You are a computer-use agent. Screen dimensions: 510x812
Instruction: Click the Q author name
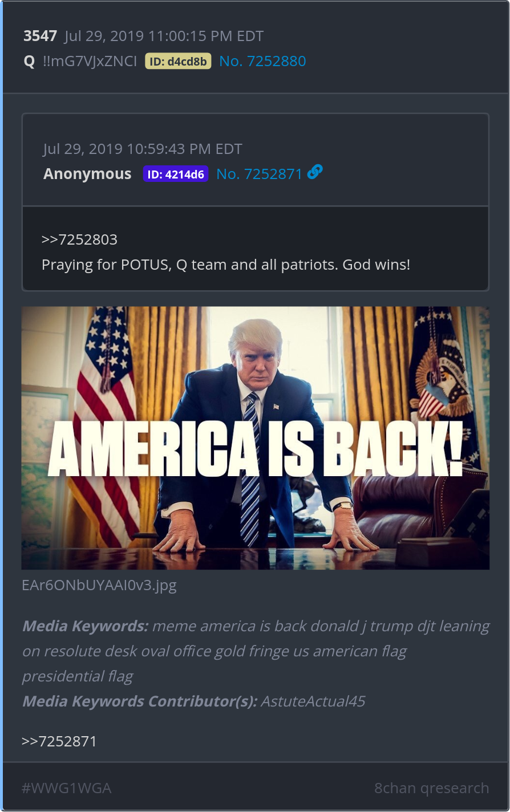(30, 62)
